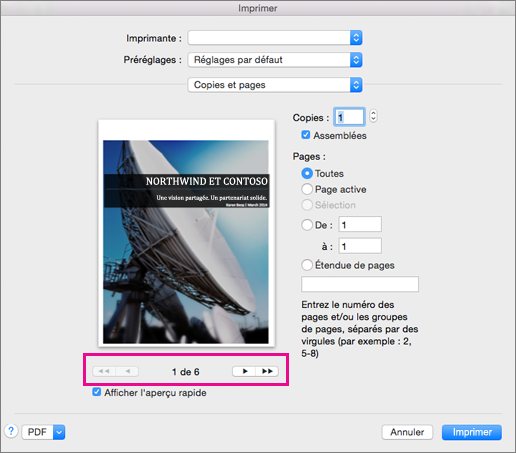Go to previous preview page arrow
Viewport: 516px width, 453px height.
click(127, 371)
